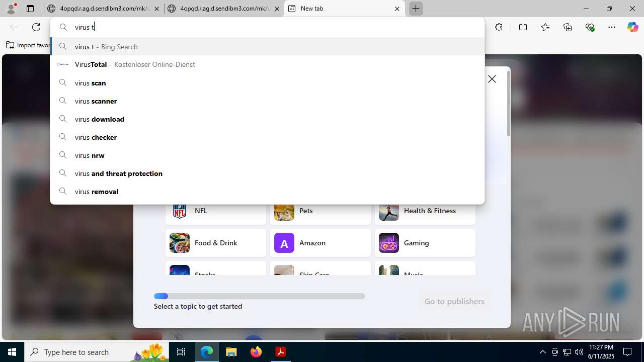
Task: Pick the Amazon topic card
Action: click(320, 243)
